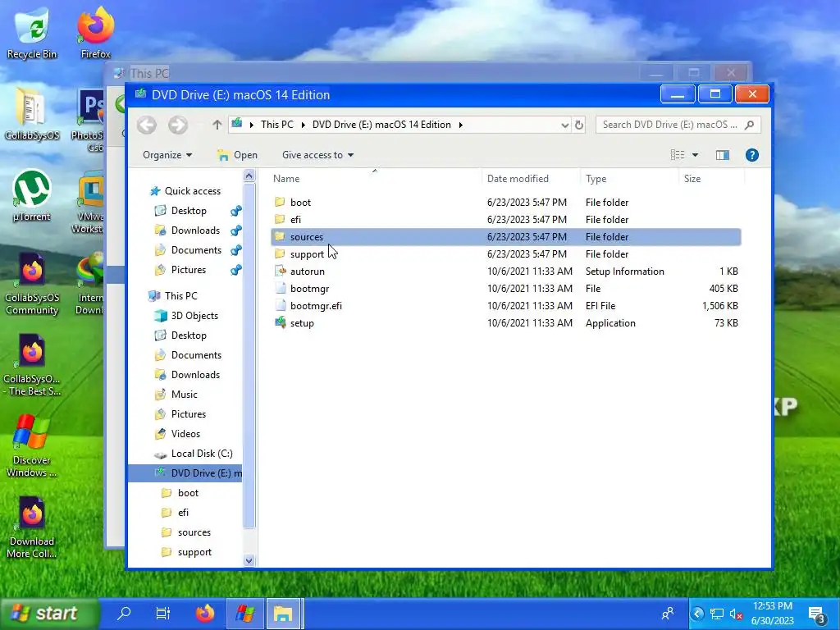
Task: Open the notifications center icon
Action: (x=817, y=615)
